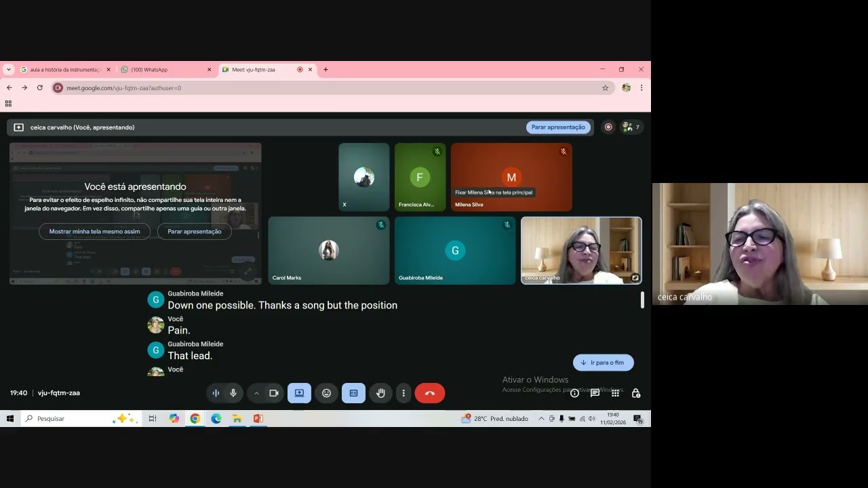Toggle the microphone on or off
This screenshot has height=488, width=868.
[x=233, y=393]
